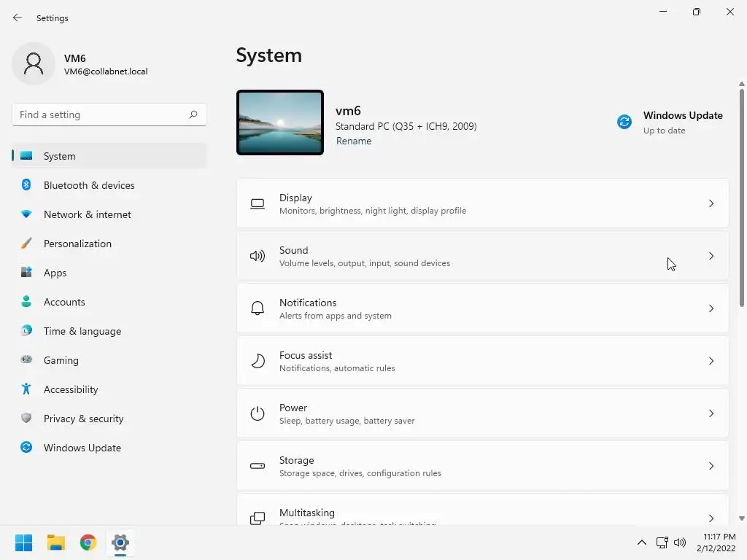Click the Apps icon in sidebar
747x560 pixels.
pyautogui.click(x=26, y=273)
